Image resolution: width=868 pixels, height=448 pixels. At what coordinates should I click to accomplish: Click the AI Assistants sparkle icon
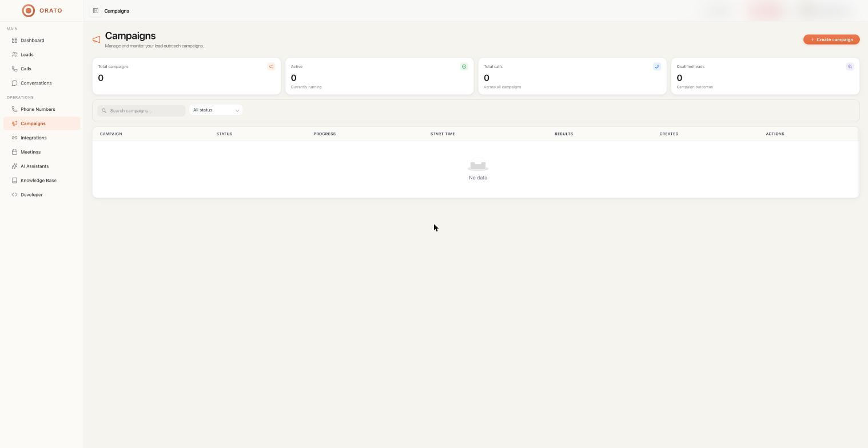pos(14,166)
